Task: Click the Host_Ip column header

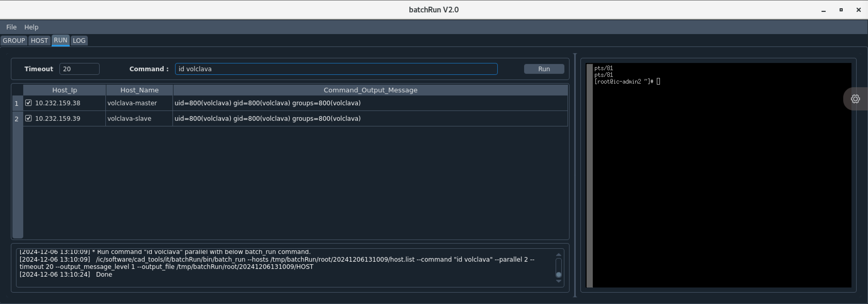Action: (64, 90)
